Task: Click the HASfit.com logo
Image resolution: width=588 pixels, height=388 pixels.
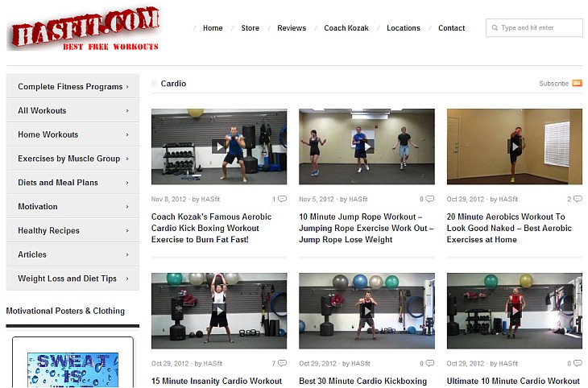Action: [x=84, y=29]
